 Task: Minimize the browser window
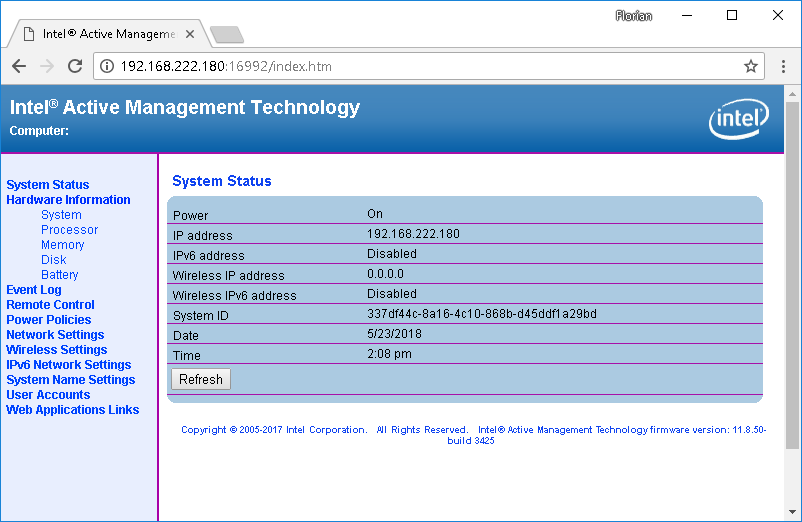pos(687,15)
